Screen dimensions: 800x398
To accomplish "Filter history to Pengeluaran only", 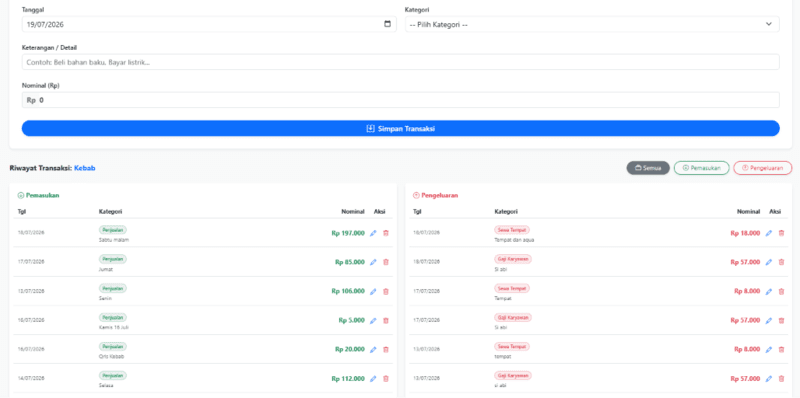I will pos(763,168).
